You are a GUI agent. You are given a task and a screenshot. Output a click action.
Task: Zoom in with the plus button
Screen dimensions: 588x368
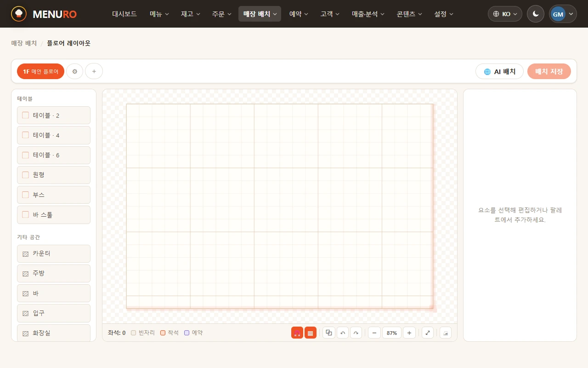click(x=409, y=333)
